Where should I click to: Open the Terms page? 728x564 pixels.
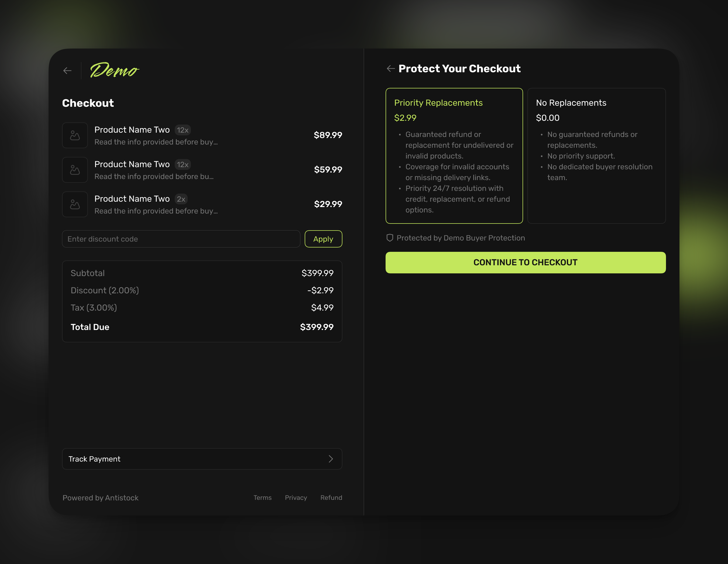(x=262, y=498)
